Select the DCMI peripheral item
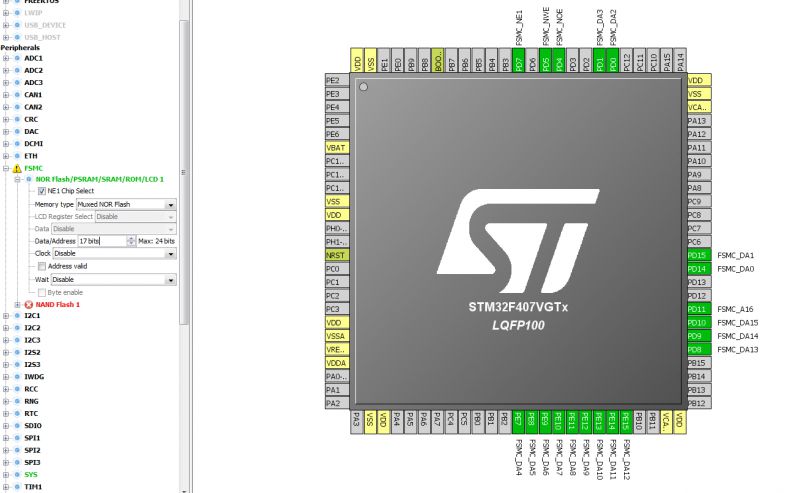 coord(34,144)
